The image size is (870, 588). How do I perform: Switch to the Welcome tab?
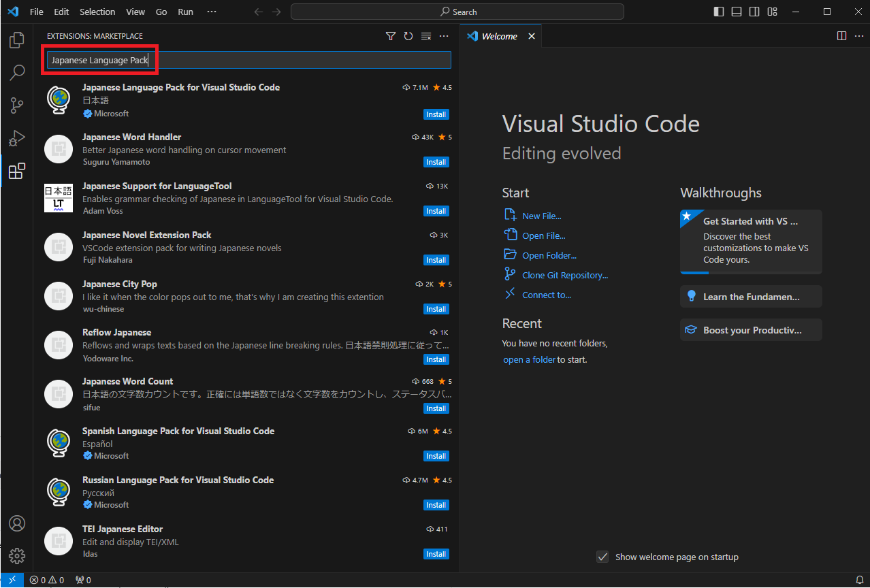pos(499,36)
